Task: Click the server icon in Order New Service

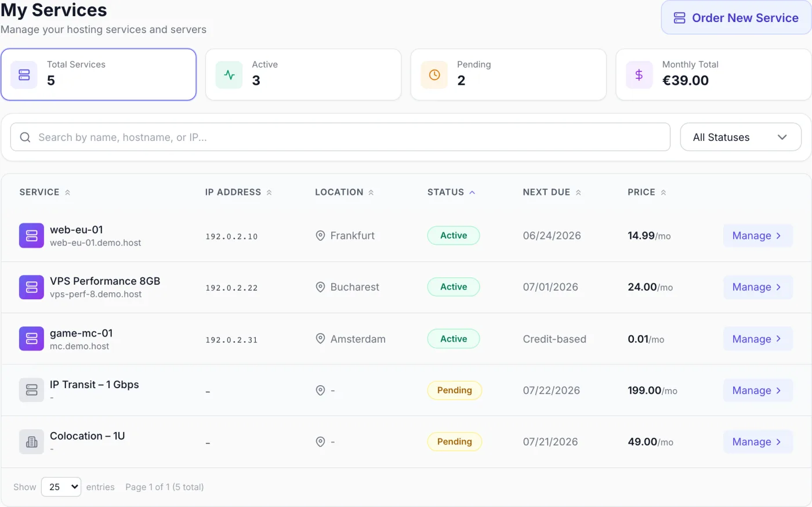Action: 679,18
